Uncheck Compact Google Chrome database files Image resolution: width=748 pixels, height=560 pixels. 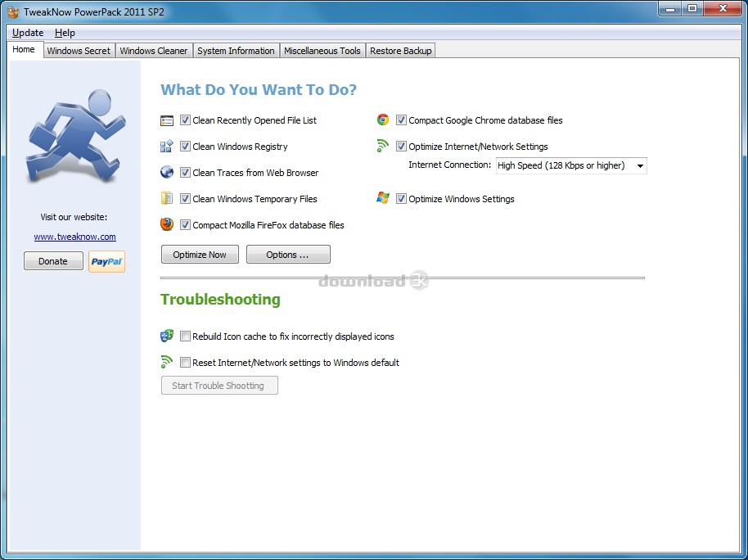(401, 120)
